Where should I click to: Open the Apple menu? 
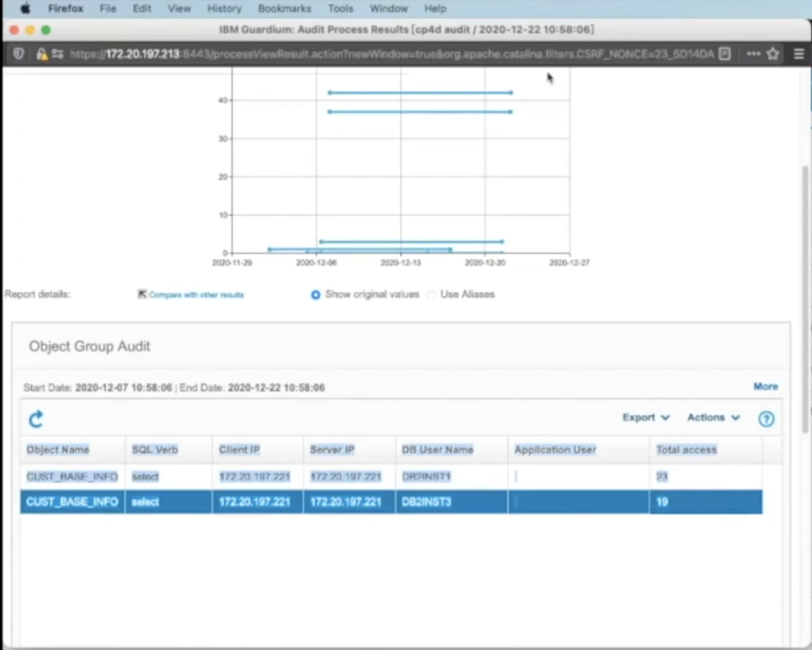25,8
